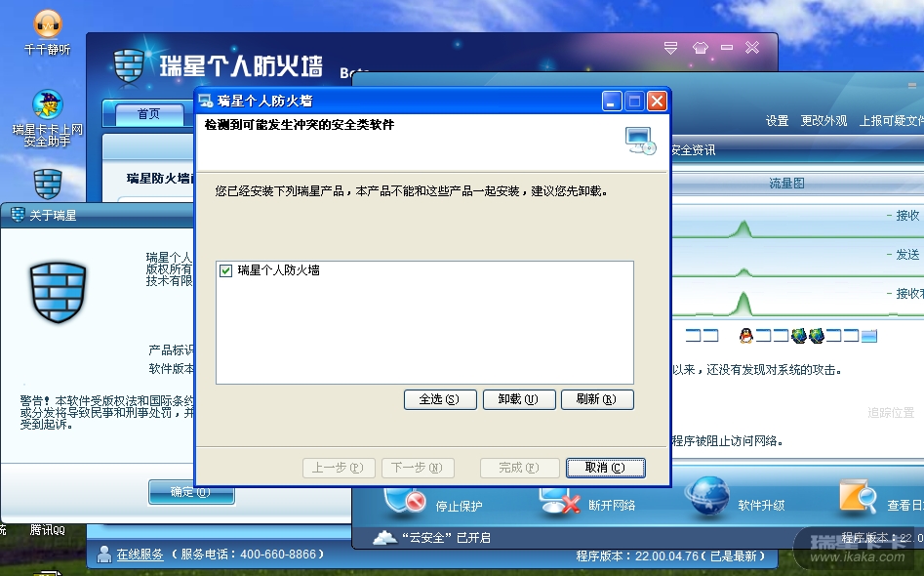Uncheck the 瑞星个人防火墙 checkbox in the list

(225, 270)
